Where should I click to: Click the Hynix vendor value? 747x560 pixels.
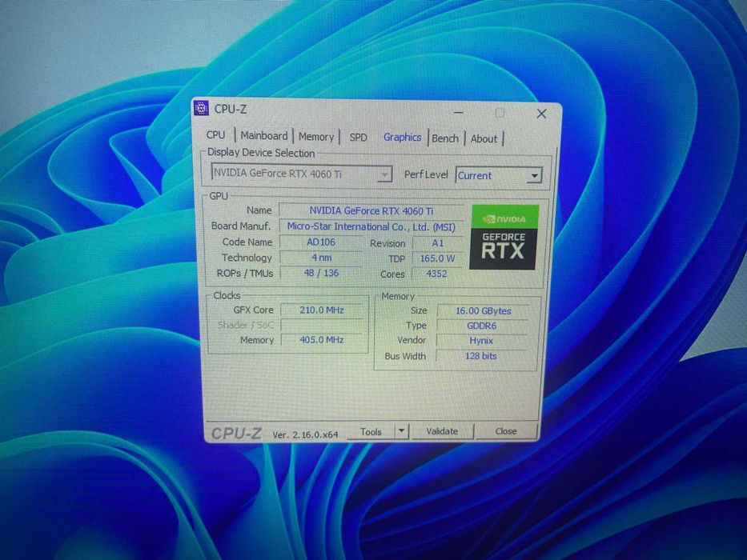coord(481,341)
